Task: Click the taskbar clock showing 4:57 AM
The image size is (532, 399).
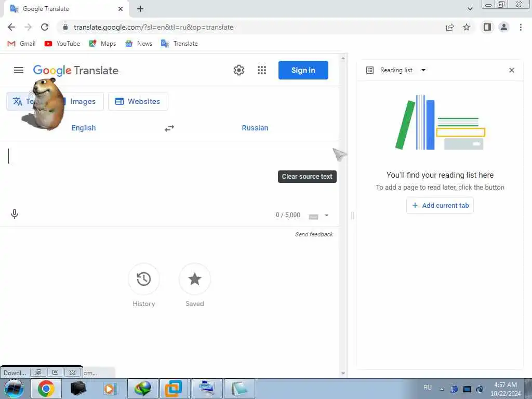Action: [x=505, y=389]
